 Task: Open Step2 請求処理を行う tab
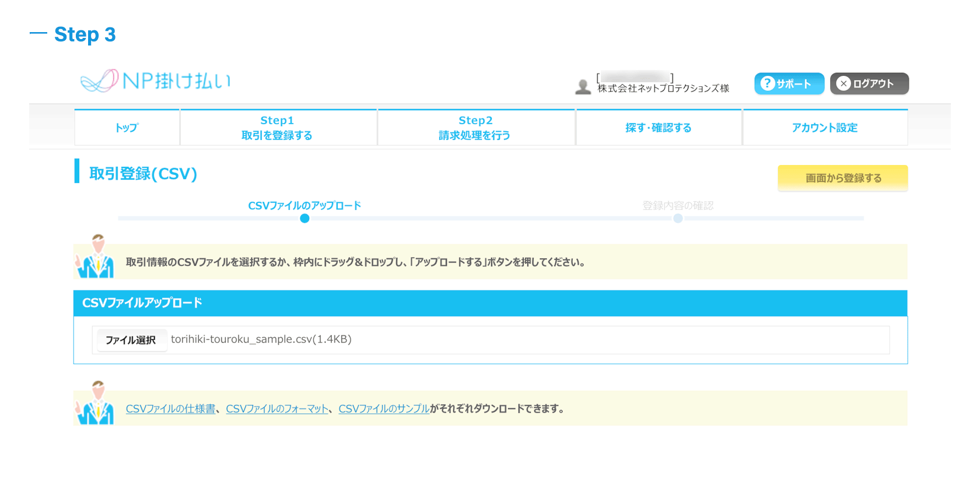[476, 127]
